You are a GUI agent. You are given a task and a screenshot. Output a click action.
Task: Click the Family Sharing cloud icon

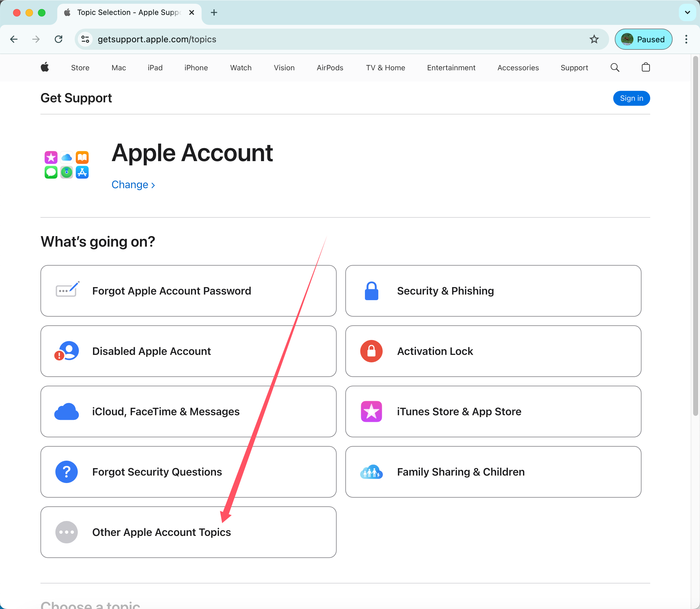coord(371,472)
